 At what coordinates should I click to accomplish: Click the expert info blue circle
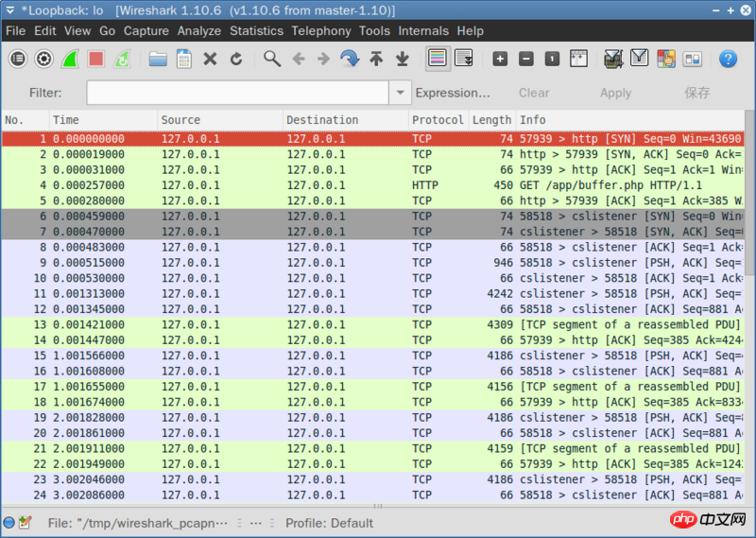point(9,523)
